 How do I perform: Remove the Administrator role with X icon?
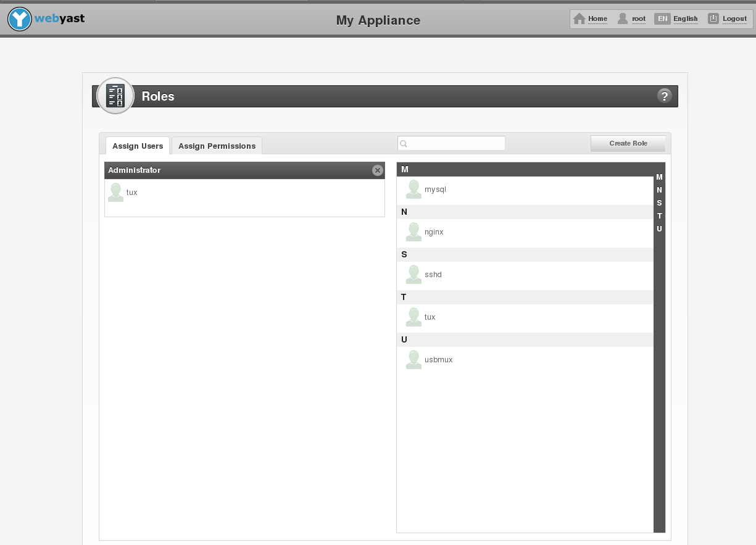pos(377,170)
